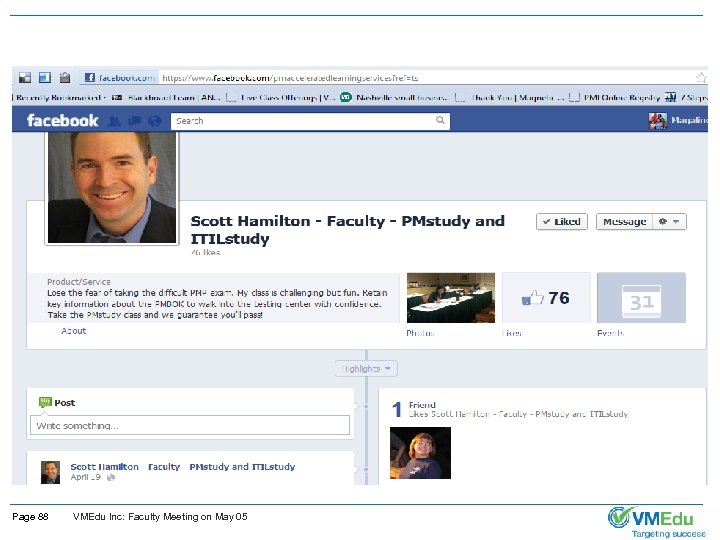Click the Message button
Screen dimensions: 720x540
click(x=624, y=221)
